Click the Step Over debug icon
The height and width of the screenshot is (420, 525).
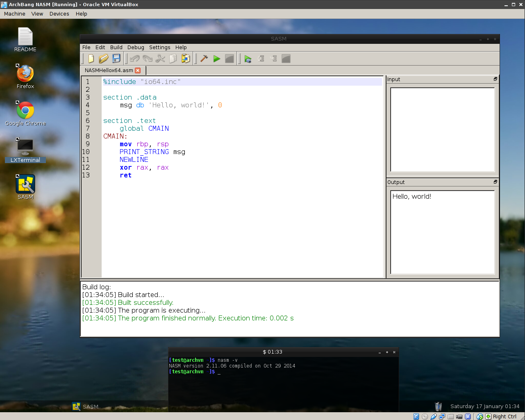click(x=261, y=59)
